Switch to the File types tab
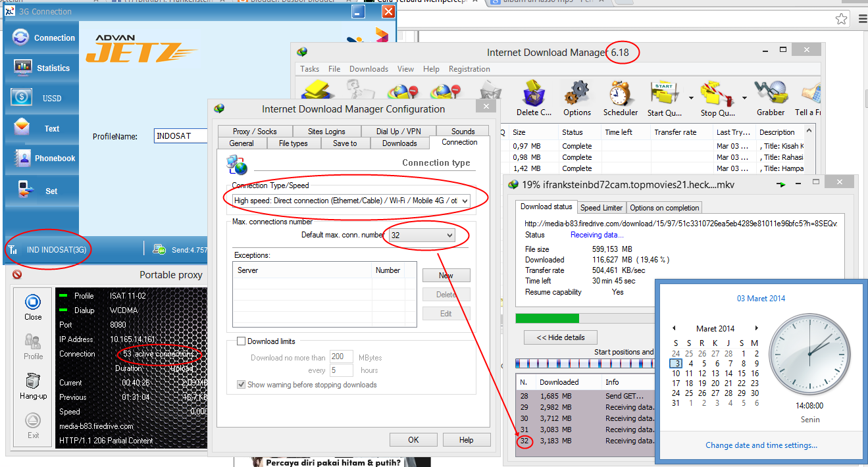The height and width of the screenshot is (467, 868). point(293,143)
